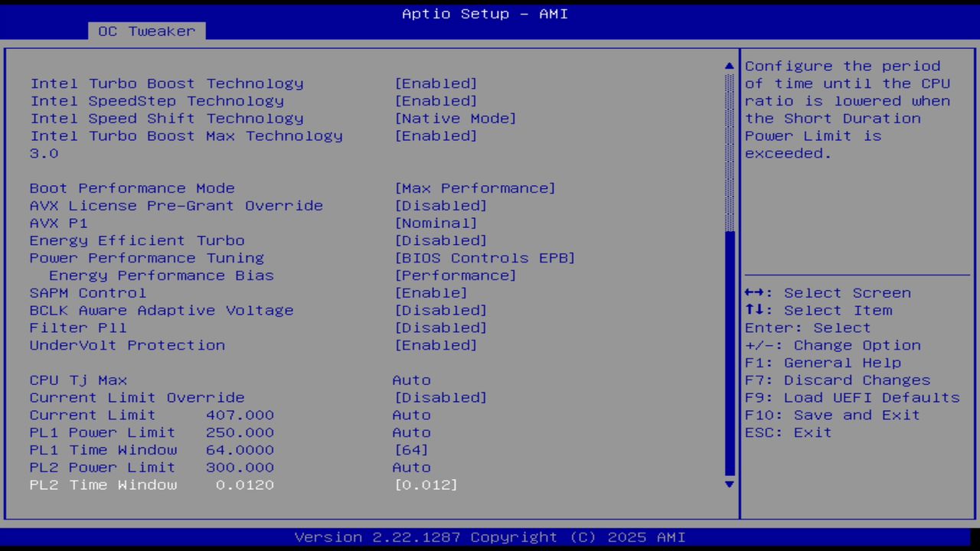
Task: Click the Select Item arrows hint
Action: pyautogui.click(x=818, y=311)
